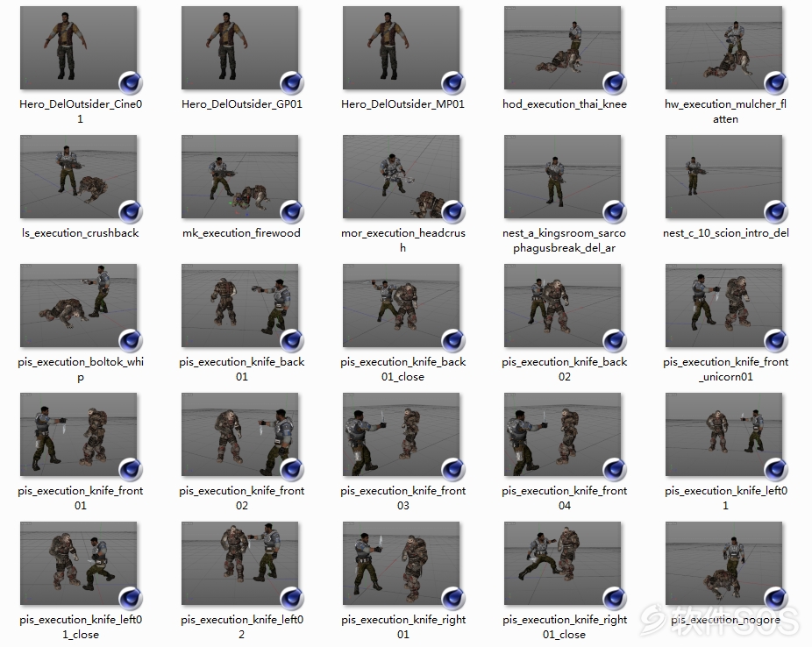812x647 pixels.
Task: Click the file name pis_execution_knife_front04
Action: pos(565,498)
